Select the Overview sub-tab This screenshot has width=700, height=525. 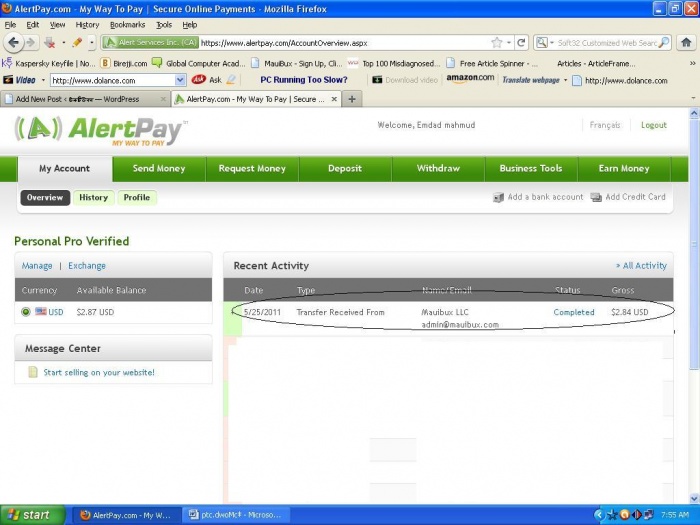click(x=45, y=198)
